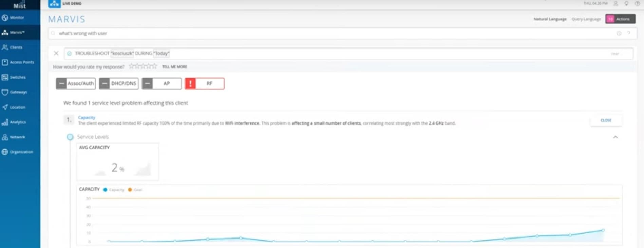Viewport: 644px width, 248px height.
Task: Open the Location arrow icon
Action: (x=5, y=107)
